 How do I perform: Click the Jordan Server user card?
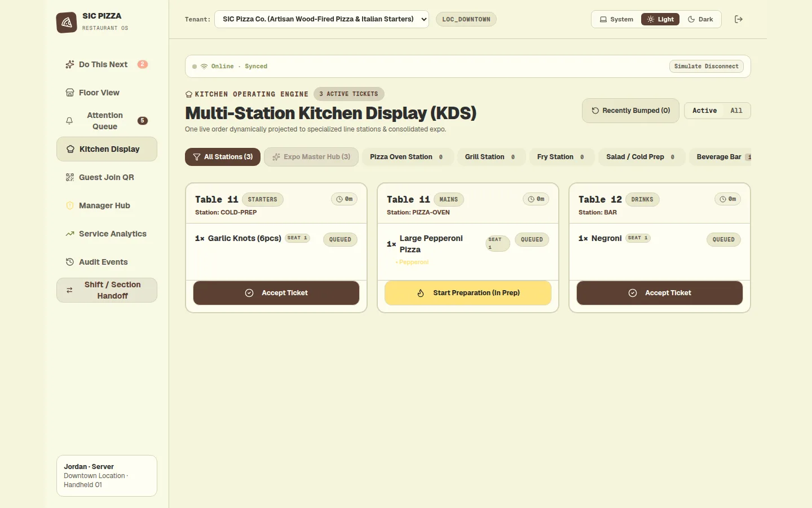tap(107, 476)
